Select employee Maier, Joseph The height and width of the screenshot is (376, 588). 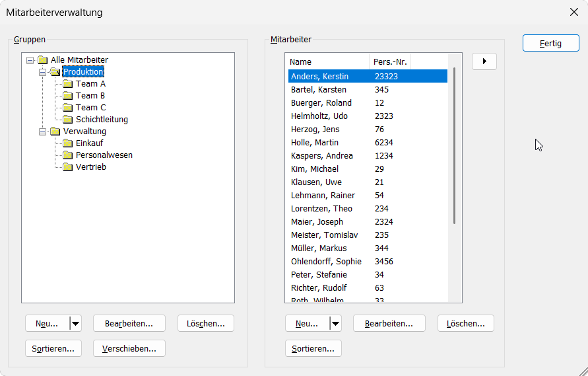click(368, 221)
